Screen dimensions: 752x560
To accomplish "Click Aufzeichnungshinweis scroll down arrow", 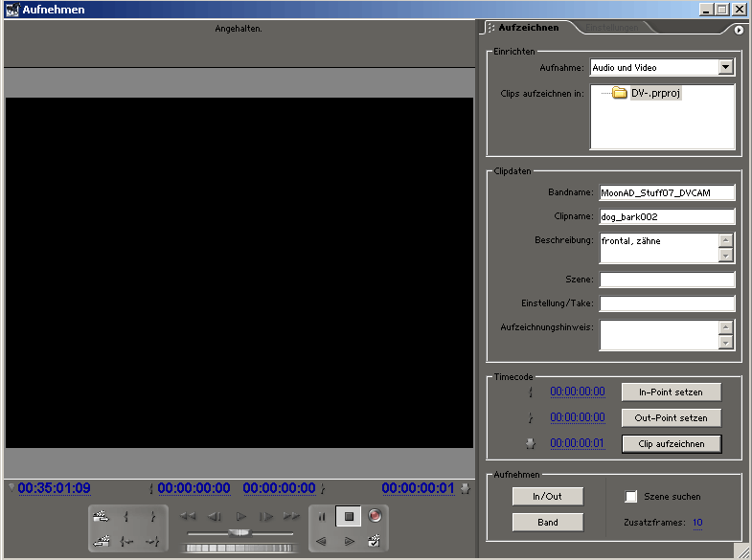I will tap(726, 343).
